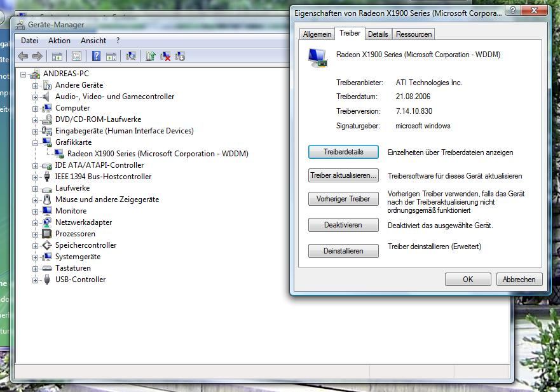Click the Deinstallieren button
560x392 pixels.
coord(343,251)
